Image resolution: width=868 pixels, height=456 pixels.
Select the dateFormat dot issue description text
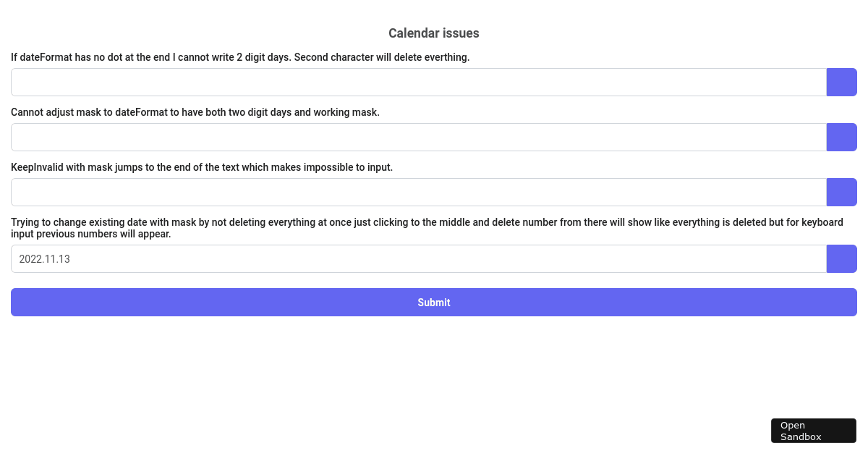pos(239,57)
